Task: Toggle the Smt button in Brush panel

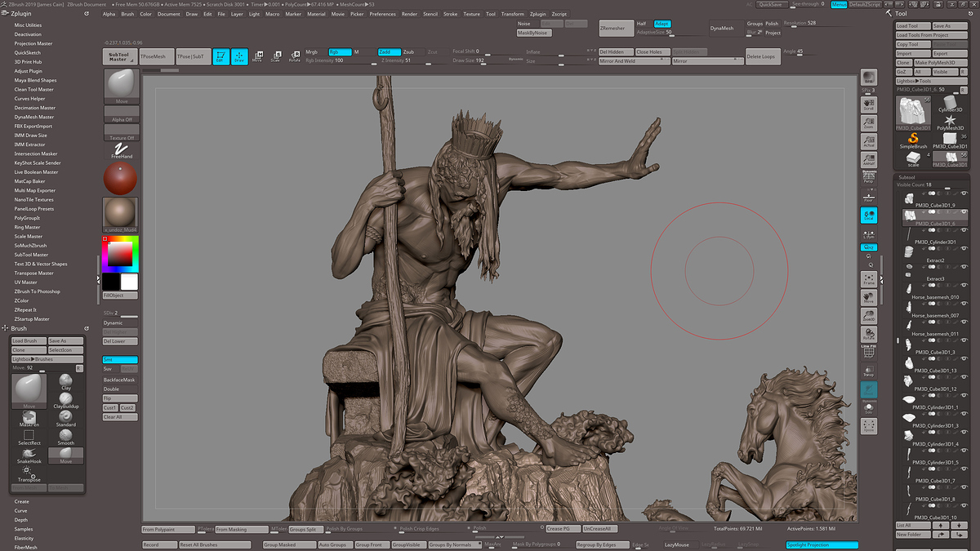Action: tap(120, 359)
